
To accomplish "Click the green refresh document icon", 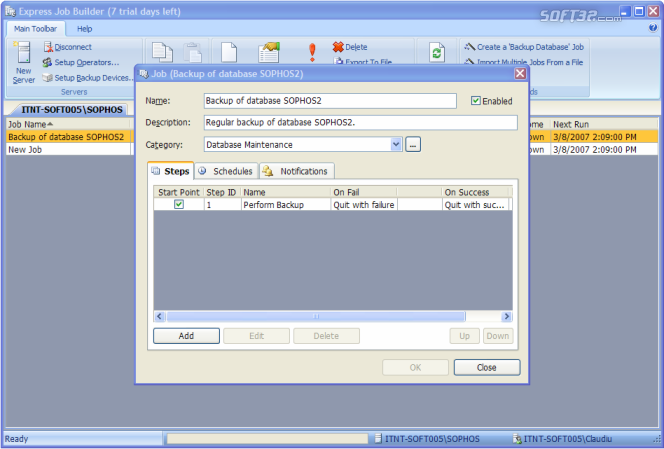I will point(437,53).
